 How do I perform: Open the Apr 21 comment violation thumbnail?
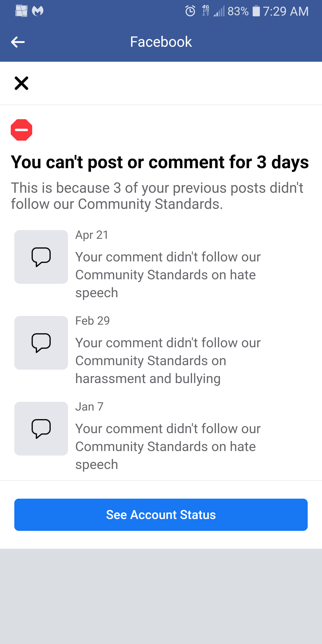click(x=41, y=257)
